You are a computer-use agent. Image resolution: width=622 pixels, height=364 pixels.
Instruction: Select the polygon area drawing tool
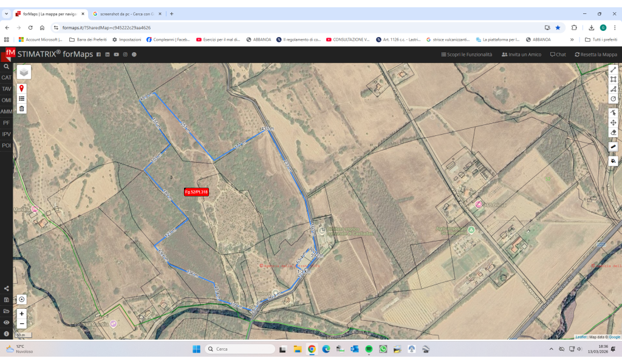pos(613,79)
